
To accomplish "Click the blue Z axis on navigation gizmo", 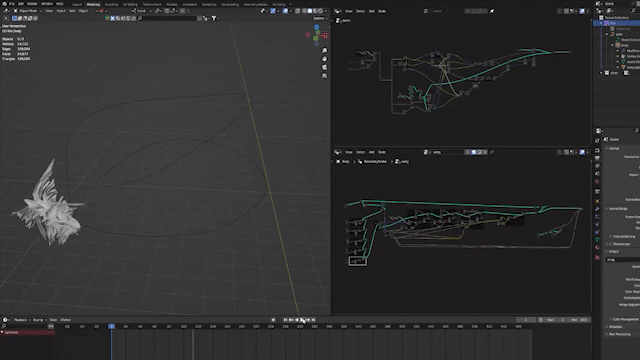I will tap(316, 27).
